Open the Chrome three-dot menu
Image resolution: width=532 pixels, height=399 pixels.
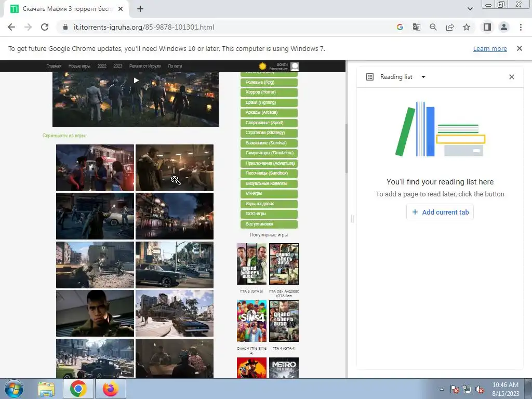(x=521, y=27)
